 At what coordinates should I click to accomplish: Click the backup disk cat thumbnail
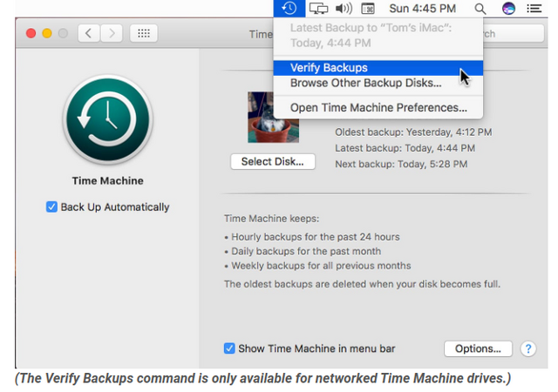[273, 118]
